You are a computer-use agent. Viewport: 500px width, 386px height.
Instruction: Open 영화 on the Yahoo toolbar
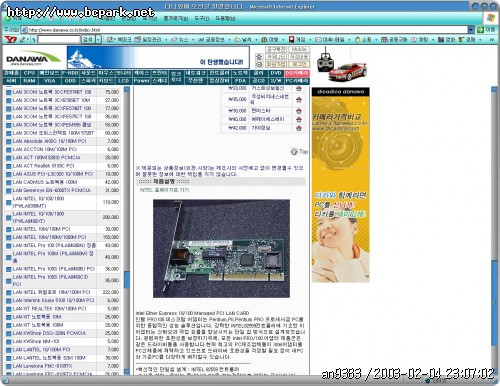pos(447,40)
